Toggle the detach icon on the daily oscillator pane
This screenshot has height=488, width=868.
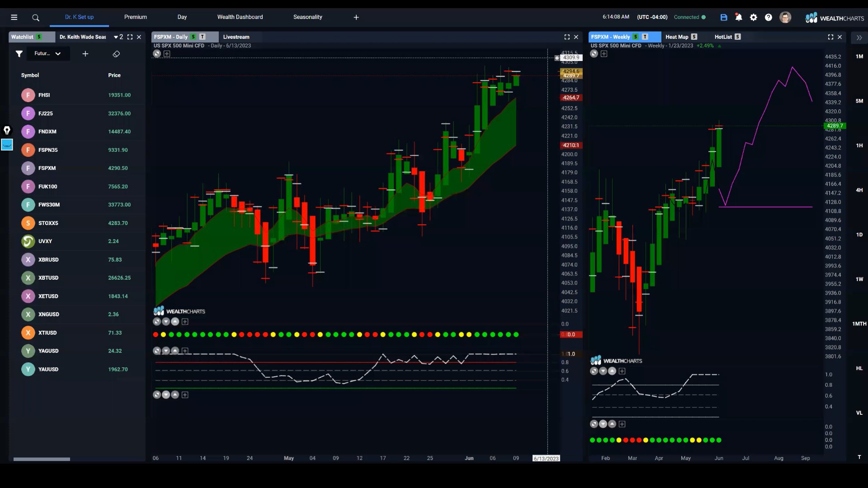click(157, 351)
